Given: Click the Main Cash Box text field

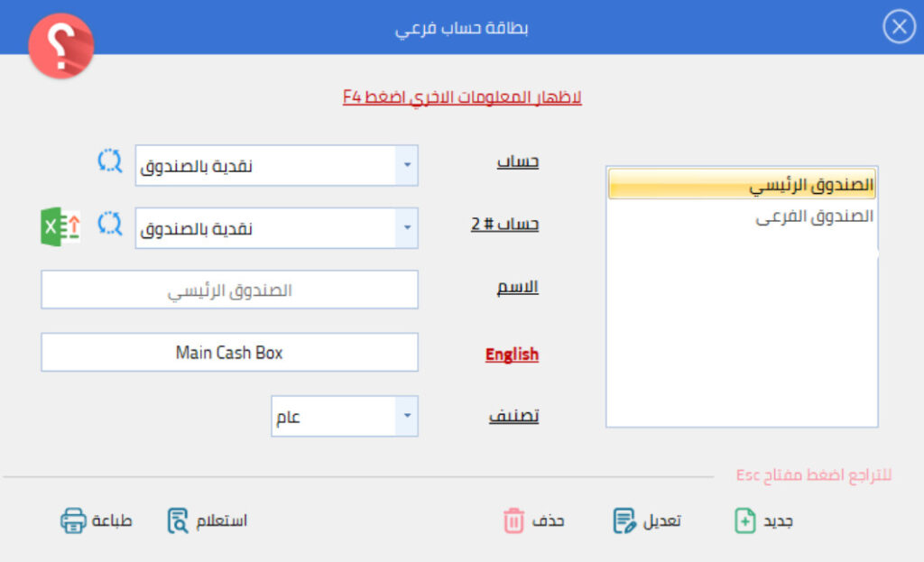Looking at the screenshot, I should coord(229,352).
